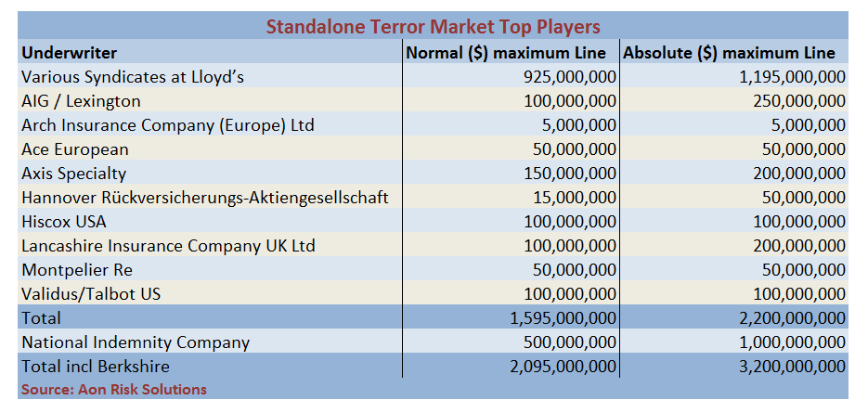This screenshot has height=413, width=868.
Task: Select the Montpelier Re row label
Action: click(75, 269)
